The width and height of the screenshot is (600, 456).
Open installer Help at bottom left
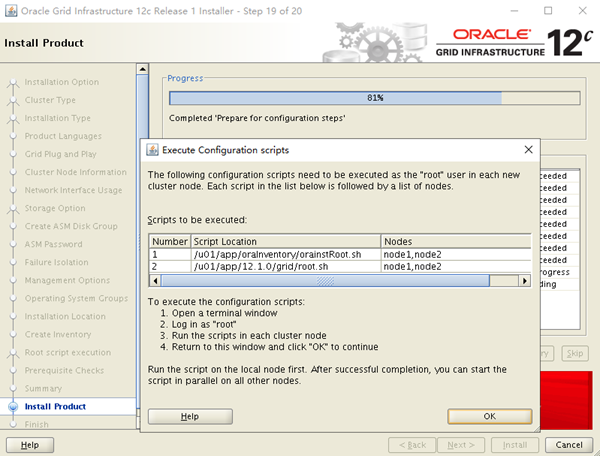tap(30, 445)
